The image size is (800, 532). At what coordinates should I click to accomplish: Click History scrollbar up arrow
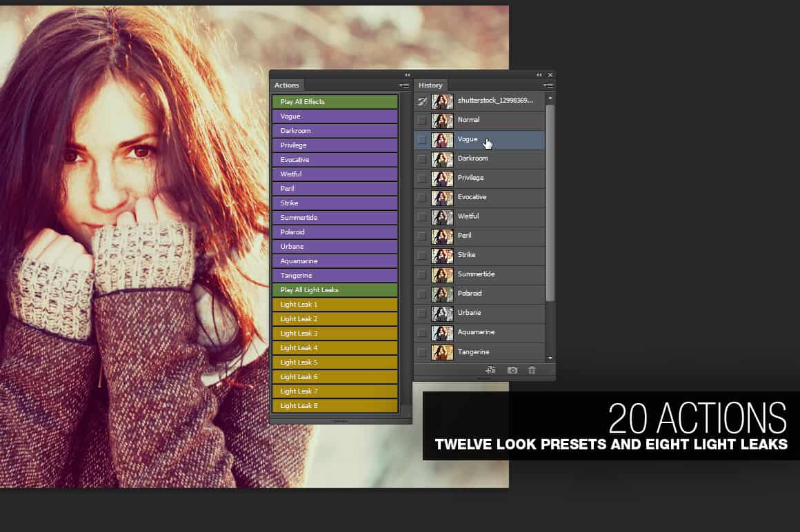point(550,97)
